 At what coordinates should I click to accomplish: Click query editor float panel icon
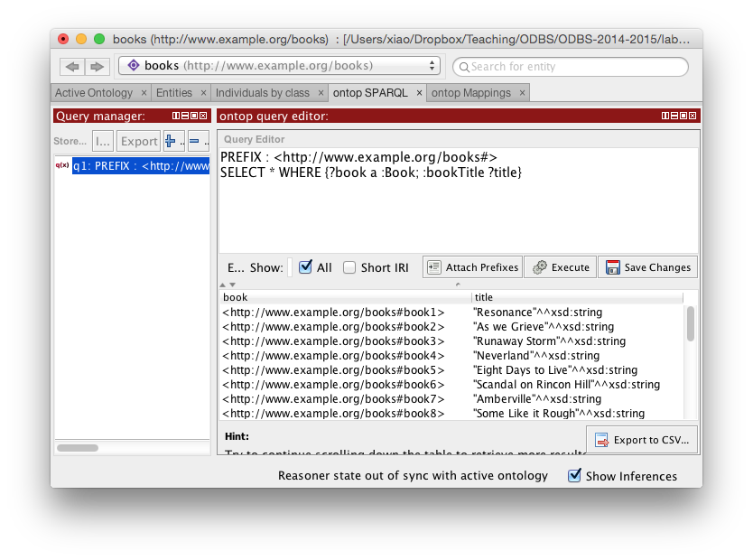(x=683, y=116)
